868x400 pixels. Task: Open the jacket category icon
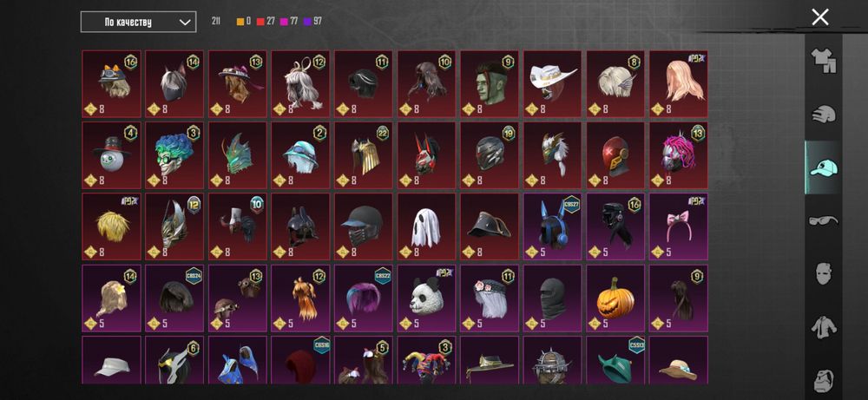[x=823, y=327]
